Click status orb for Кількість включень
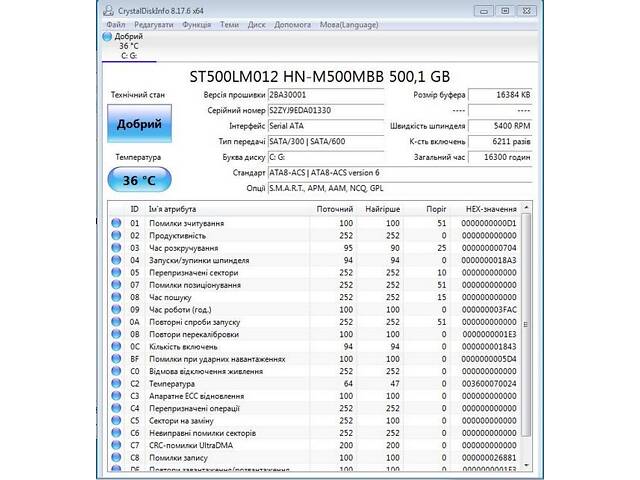The image size is (640, 480). pyautogui.click(x=116, y=346)
